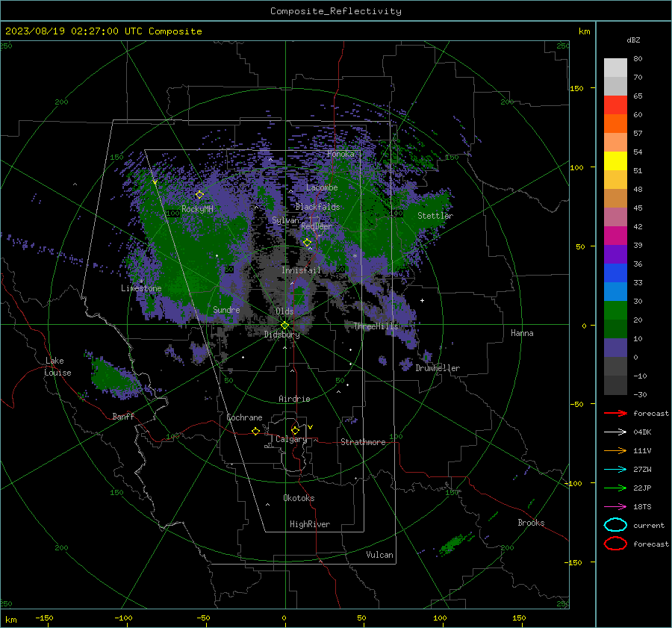The image size is (672, 628).
Task: Click the Vulcan town label
Action: click(379, 555)
